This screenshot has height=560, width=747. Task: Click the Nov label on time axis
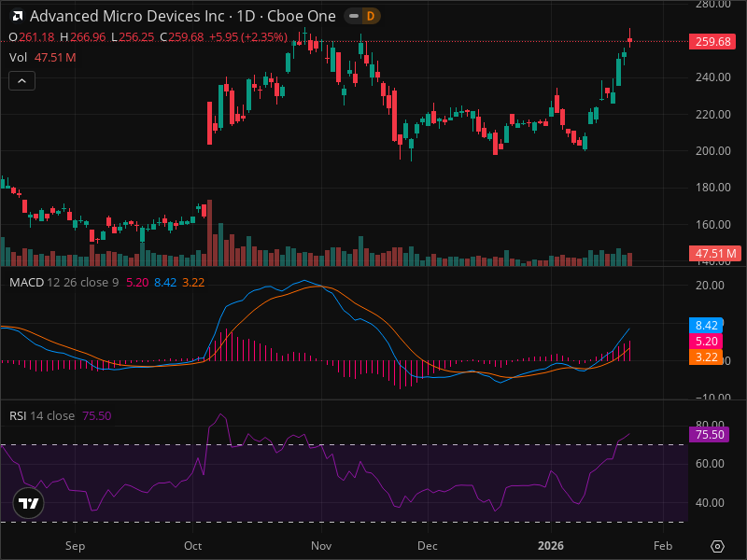[x=321, y=546]
